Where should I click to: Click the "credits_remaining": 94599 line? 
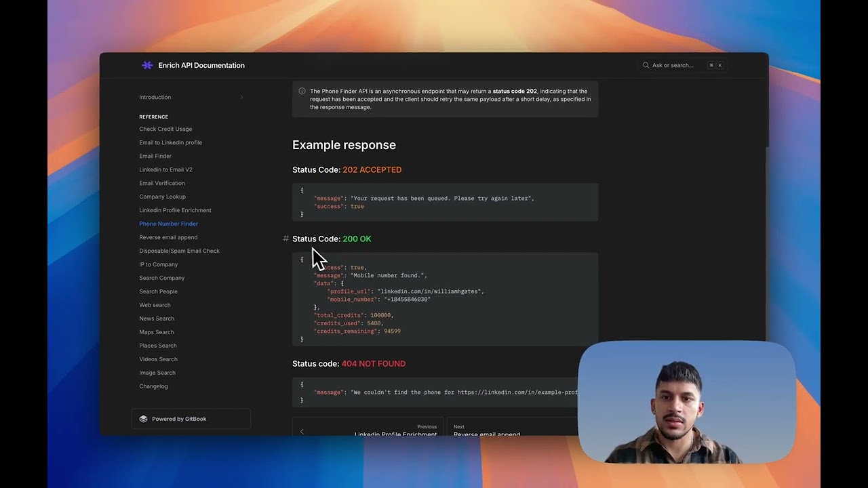pos(357,331)
